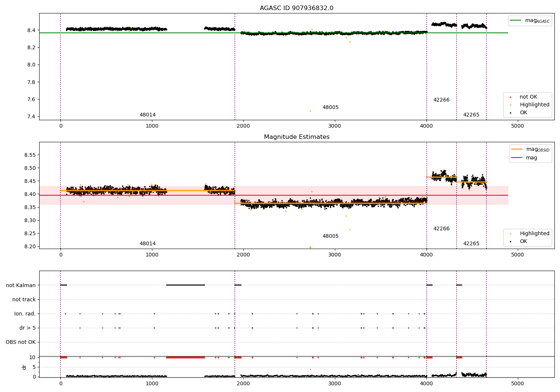Click the 'OBS not OK' axis label
The height and width of the screenshot is (392, 560).
tap(21, 342)
